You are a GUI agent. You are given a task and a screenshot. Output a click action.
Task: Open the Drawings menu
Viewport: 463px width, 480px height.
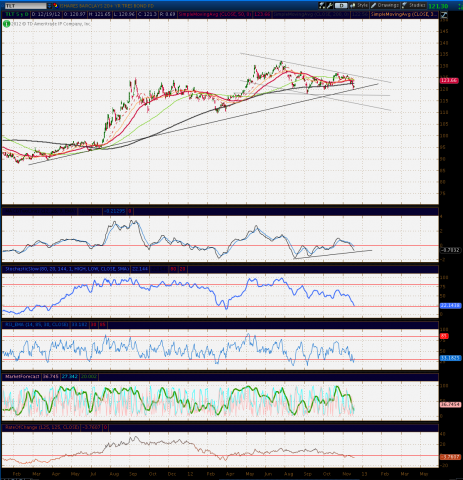coord(385,5)
